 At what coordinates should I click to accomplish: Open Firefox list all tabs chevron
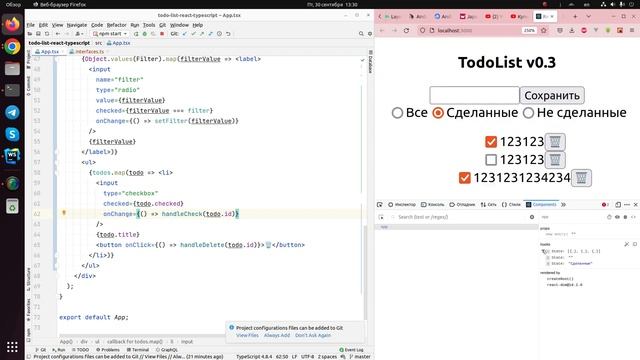[x=589, y=16]
